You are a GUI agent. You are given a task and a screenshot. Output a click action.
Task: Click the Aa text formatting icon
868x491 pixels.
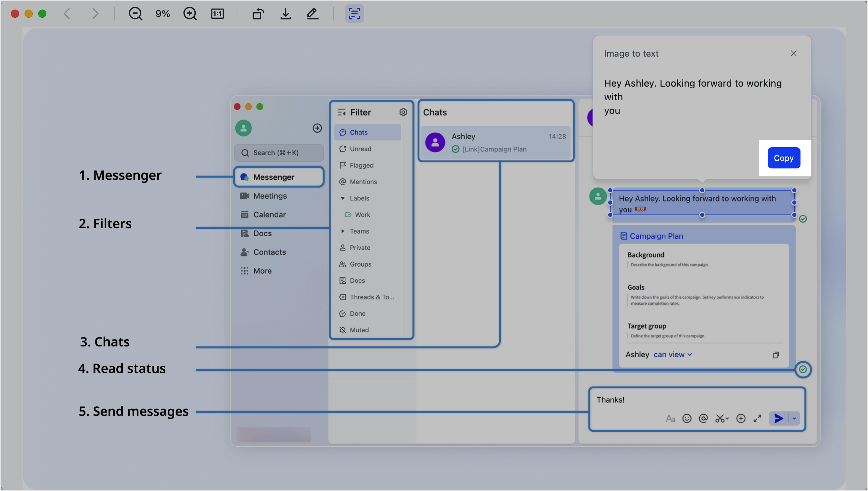[x=670, y=418]
